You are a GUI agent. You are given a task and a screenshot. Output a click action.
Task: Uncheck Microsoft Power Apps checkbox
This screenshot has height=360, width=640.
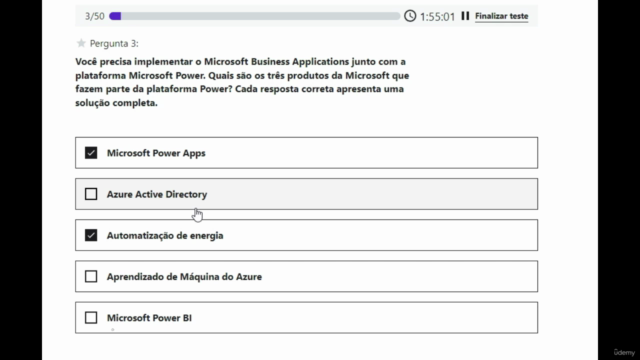91,153
